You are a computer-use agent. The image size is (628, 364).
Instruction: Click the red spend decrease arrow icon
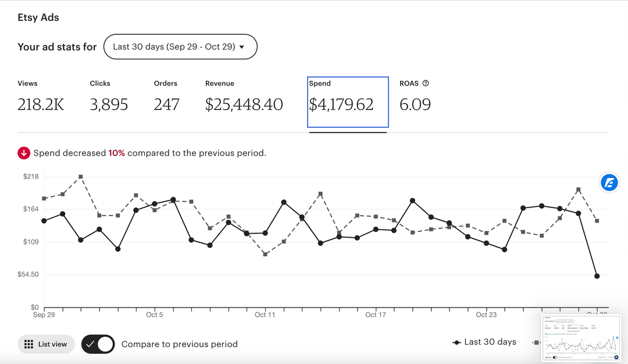click(x=24, y=153)
